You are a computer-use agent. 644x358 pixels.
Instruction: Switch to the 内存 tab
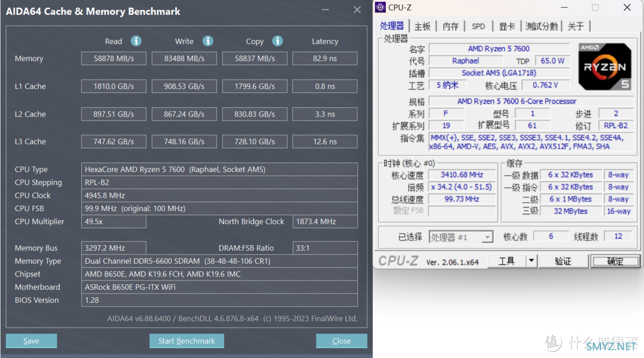pos(451,26)
